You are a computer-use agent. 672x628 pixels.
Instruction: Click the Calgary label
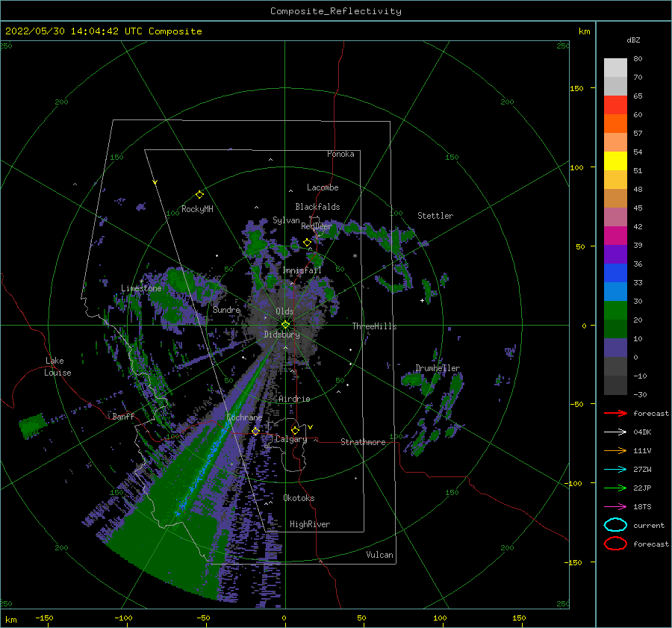tap(291, 439)
